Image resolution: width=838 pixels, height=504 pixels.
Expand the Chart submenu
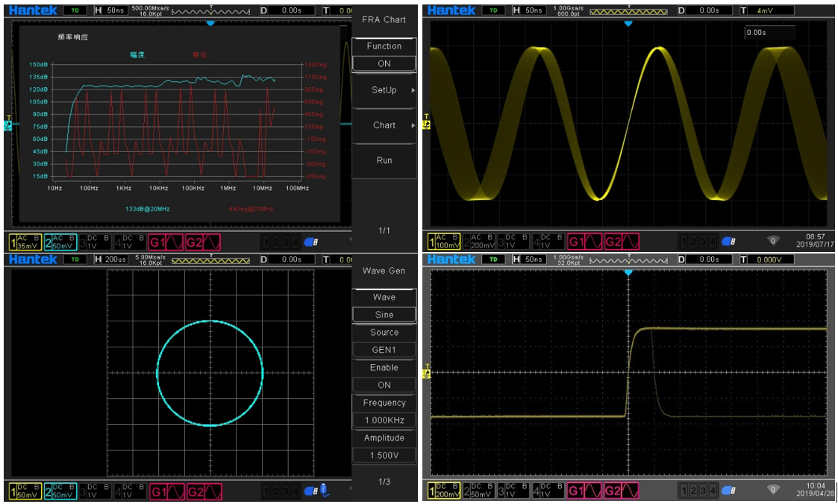[x=384, y=125]
